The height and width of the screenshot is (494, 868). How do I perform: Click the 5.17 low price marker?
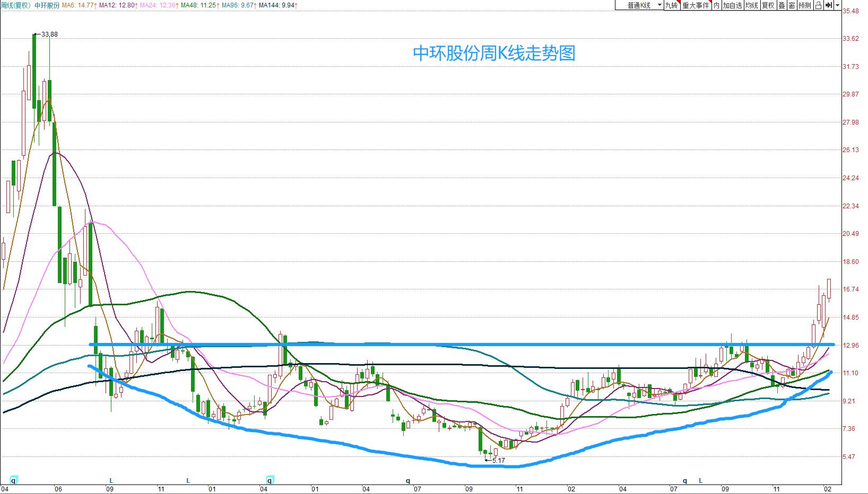point(498,461)
